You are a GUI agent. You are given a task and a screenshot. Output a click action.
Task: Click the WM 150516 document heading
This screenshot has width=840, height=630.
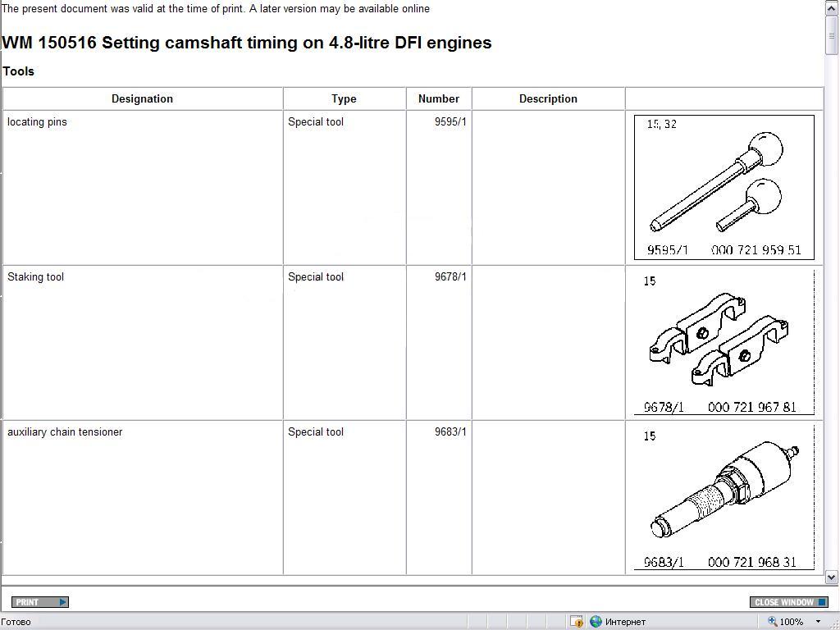click(246, 43)
